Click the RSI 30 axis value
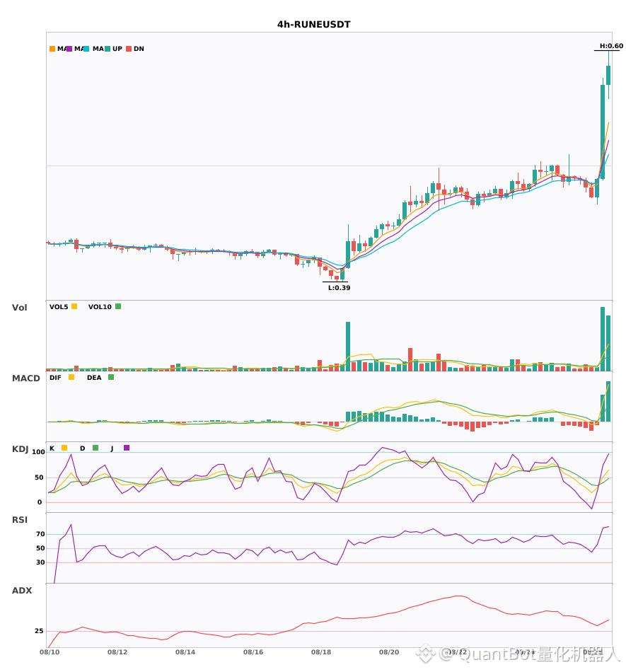Screen dimensions: 626x672 [41, 562]
